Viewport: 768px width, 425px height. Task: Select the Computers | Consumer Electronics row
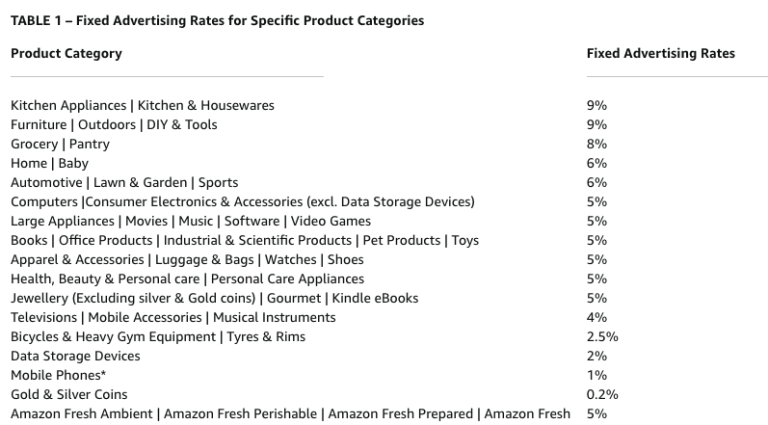(242, 202)
